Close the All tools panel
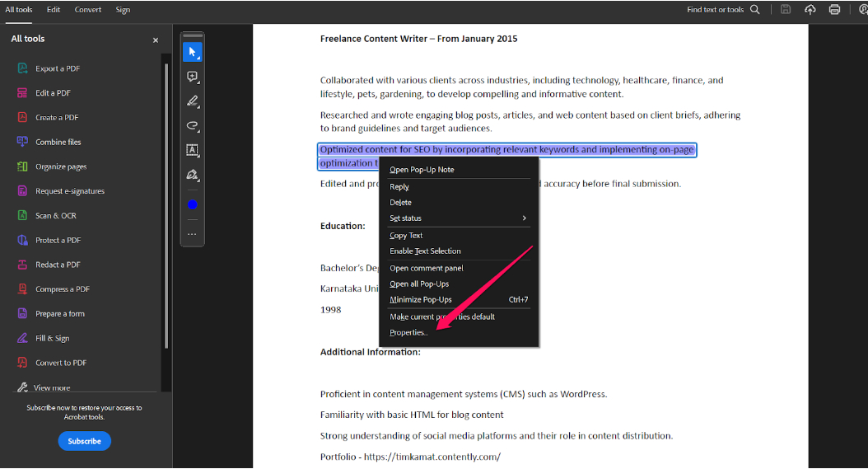The image size is (868, 469). click(x=156, y=40)
